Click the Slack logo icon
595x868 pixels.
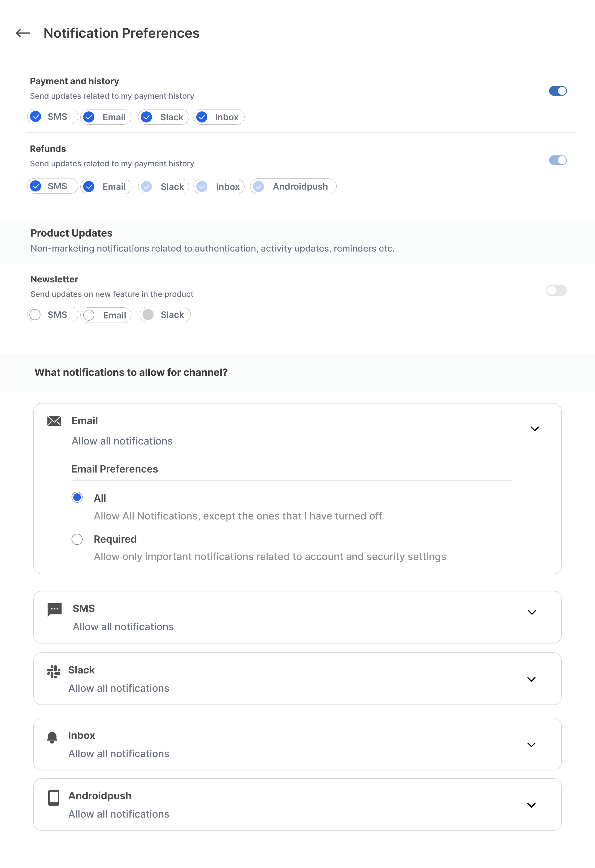coord(54,671)
